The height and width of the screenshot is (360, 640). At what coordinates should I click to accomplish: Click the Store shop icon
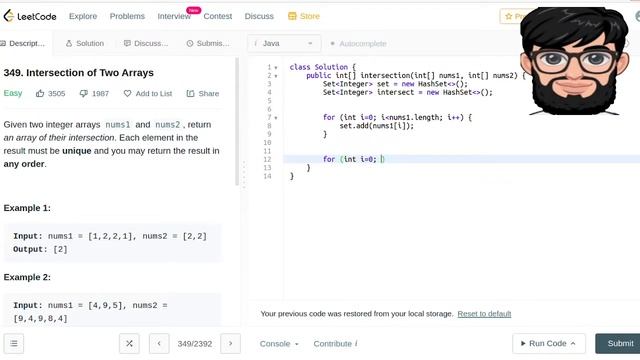coord(292,16)
